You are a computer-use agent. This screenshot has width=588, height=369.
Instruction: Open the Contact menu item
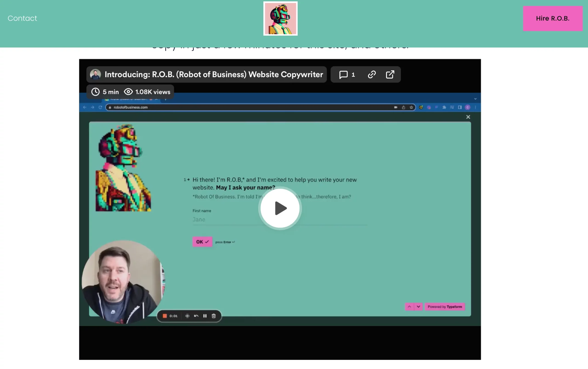pyautogui.click(x=22, y=18)
